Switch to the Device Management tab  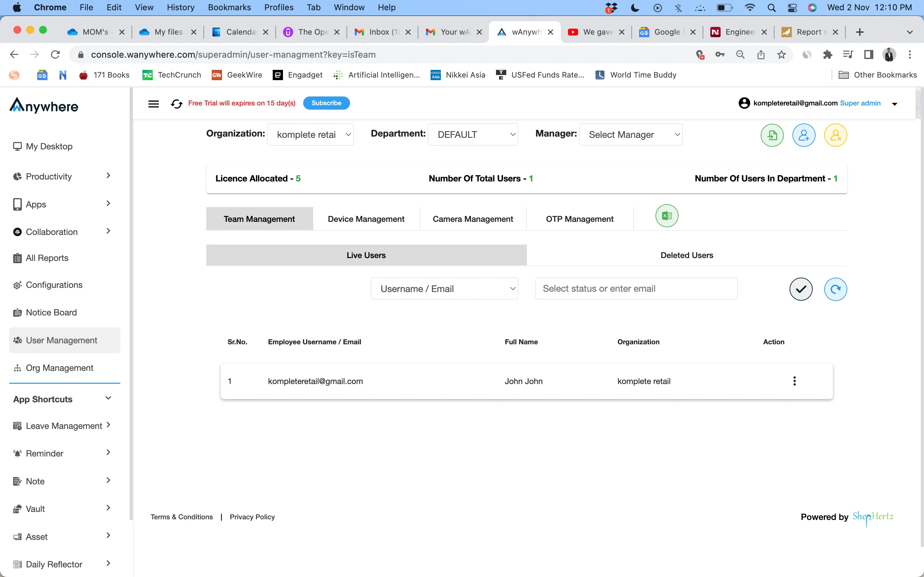click(x=366, y=219)
